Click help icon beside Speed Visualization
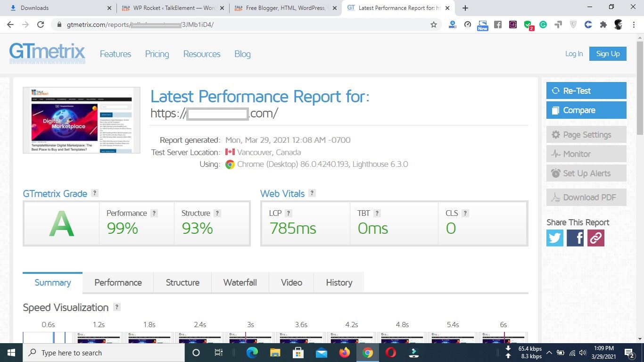Screen dimensions: 644x362 pyautogui.click(x=117, y=307)
